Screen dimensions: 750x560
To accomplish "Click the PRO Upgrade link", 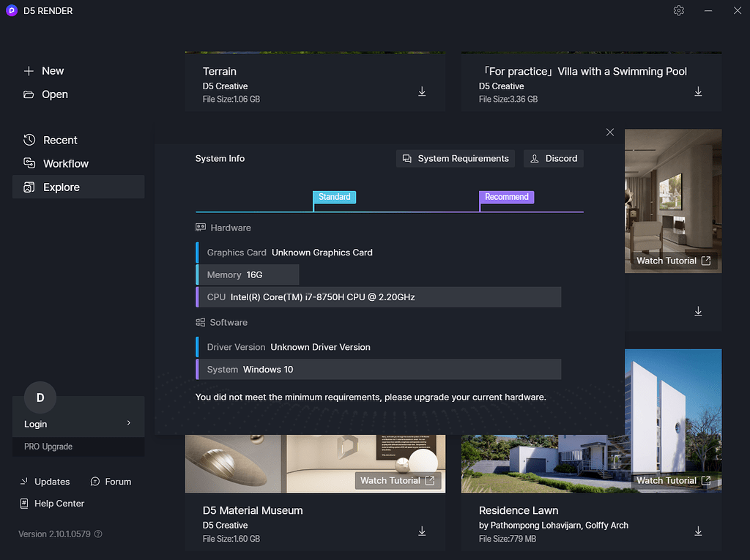I will 48,447.
